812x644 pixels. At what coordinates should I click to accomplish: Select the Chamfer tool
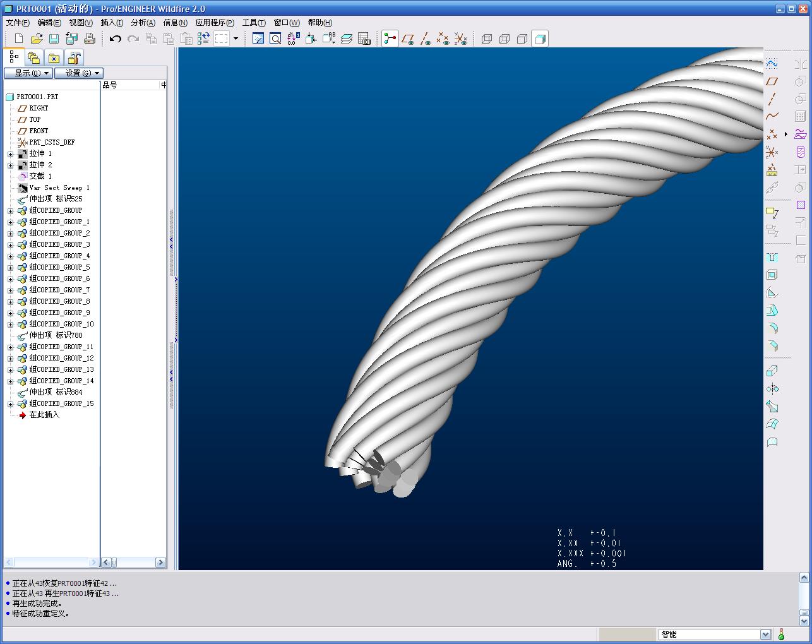tap(772, 345)
